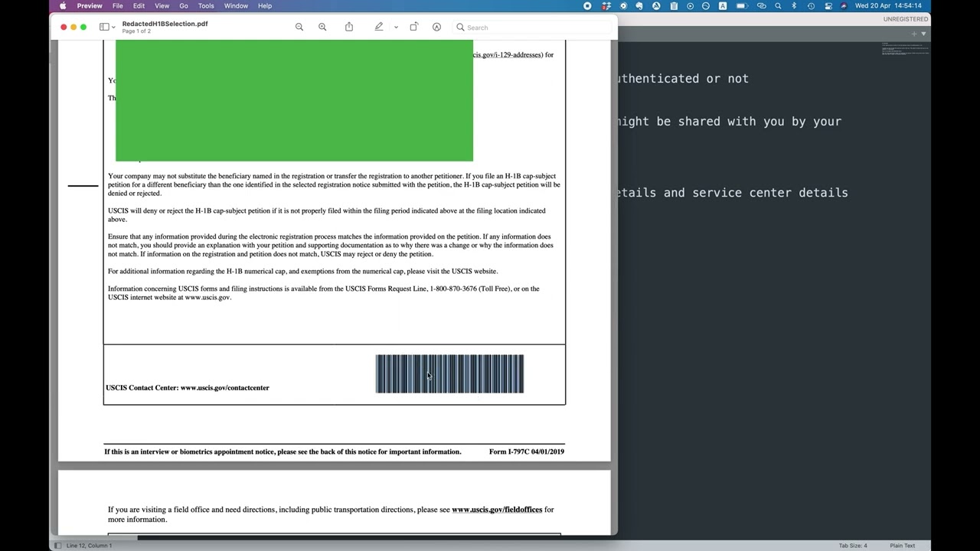This screenshot has height=551, width=980.
Task: Open the tab list dropdown arrow in Sublime Text
Action: click(x=924, y=34)
